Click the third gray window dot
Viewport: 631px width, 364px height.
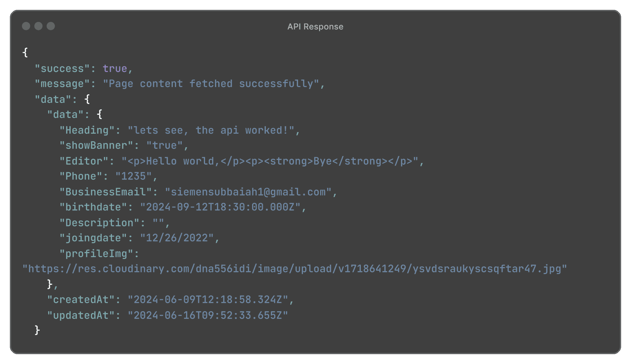click(51, 26)
